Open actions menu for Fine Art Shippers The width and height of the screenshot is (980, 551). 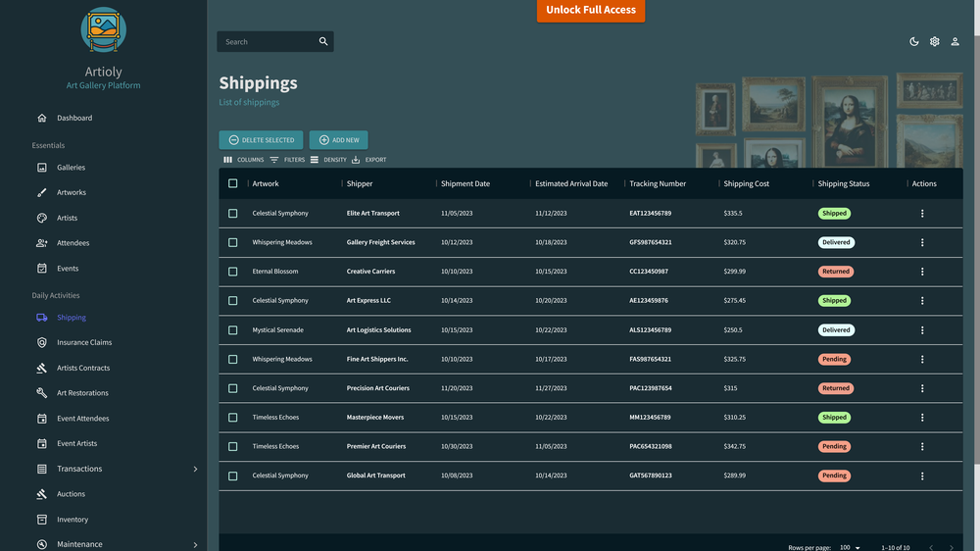coord(922,359)
